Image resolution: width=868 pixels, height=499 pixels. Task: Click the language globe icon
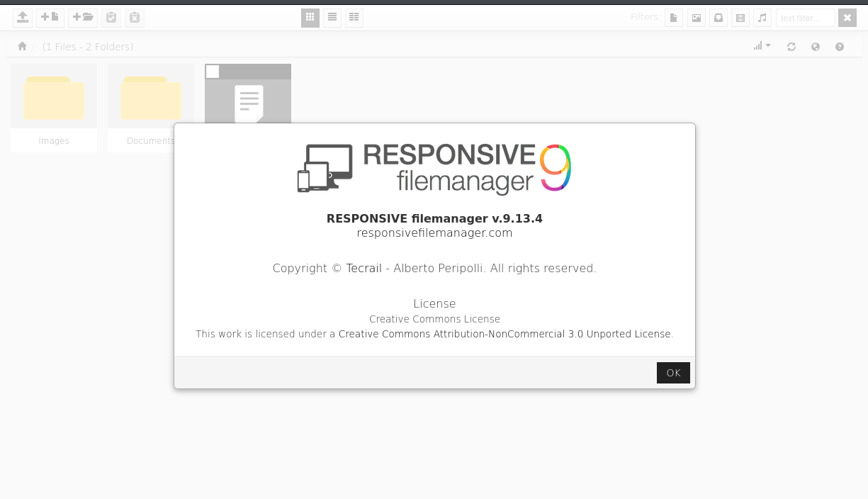click(x=816, y=47)
